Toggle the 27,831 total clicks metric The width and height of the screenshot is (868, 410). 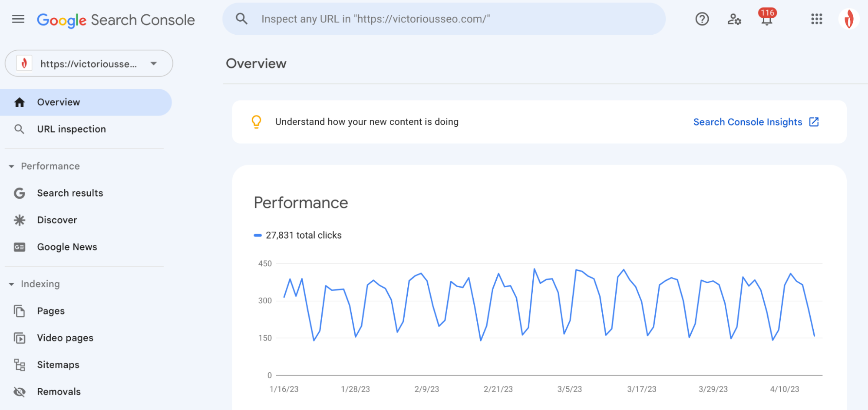(x=298, y=235)
